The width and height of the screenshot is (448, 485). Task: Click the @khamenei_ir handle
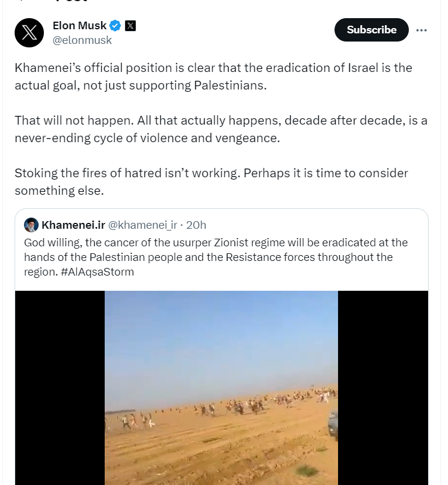coord(143,225)
